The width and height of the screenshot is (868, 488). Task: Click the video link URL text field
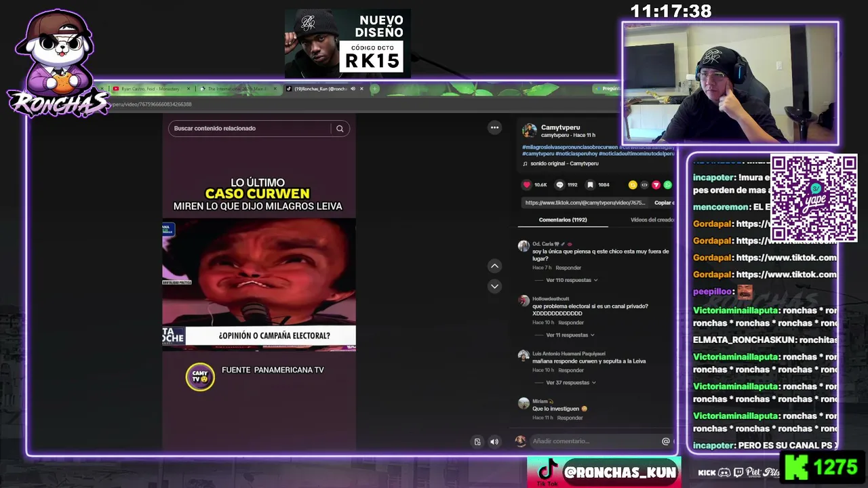point(585,203)
